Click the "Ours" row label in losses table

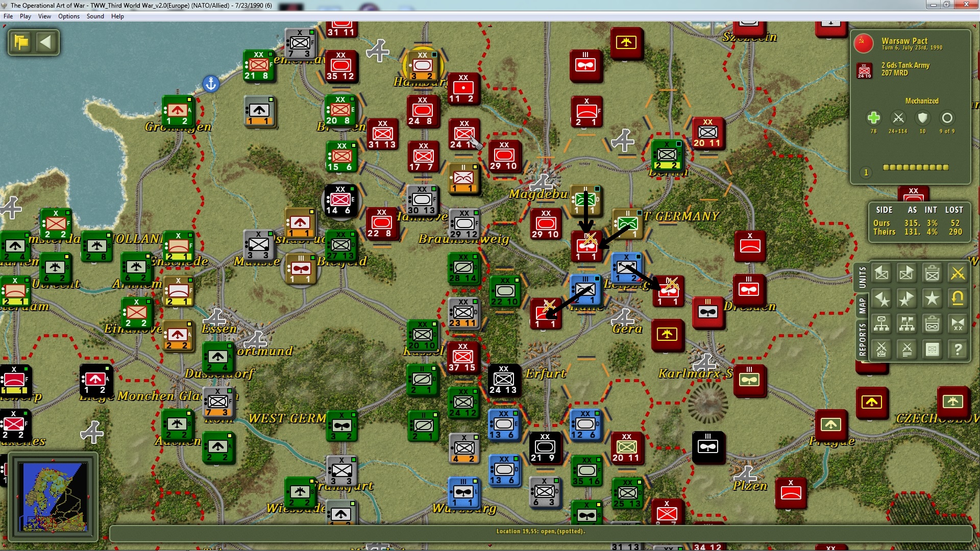(881, 223)
